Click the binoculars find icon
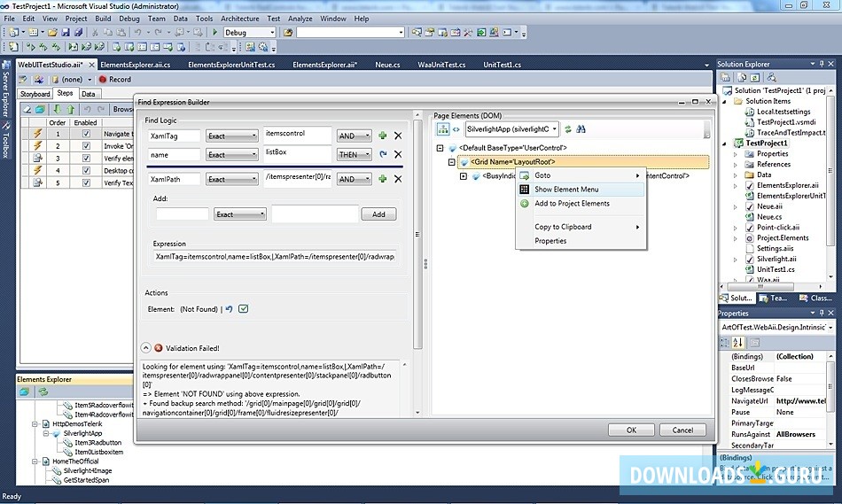842x504 pixels. click(x=581, y=128)
